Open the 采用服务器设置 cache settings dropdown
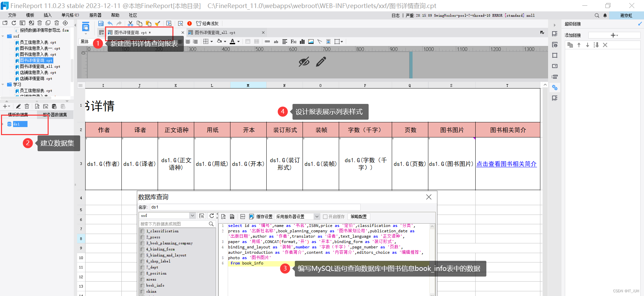This screenshot has width=644, height=296. pos(316,217)
